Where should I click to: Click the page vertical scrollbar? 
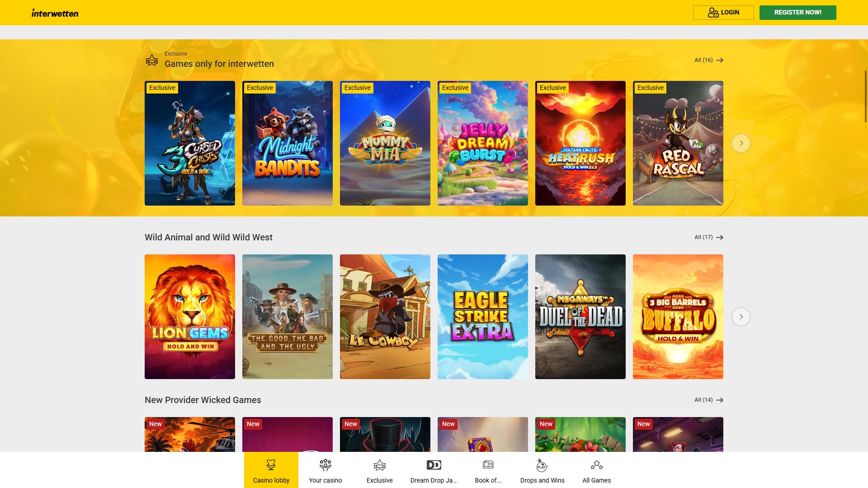click(x=866, y=96)
